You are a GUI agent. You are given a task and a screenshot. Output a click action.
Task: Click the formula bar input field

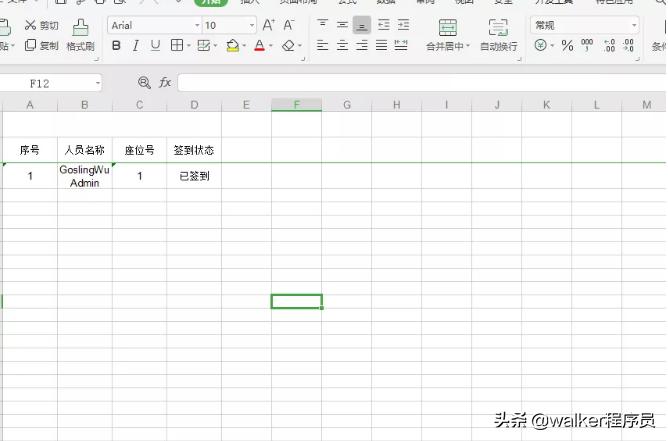pyautogui.click(x=422, y=83)
